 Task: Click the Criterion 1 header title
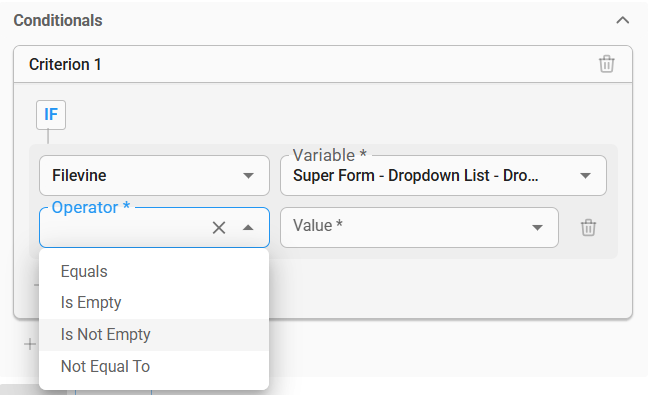pos(65,64)
